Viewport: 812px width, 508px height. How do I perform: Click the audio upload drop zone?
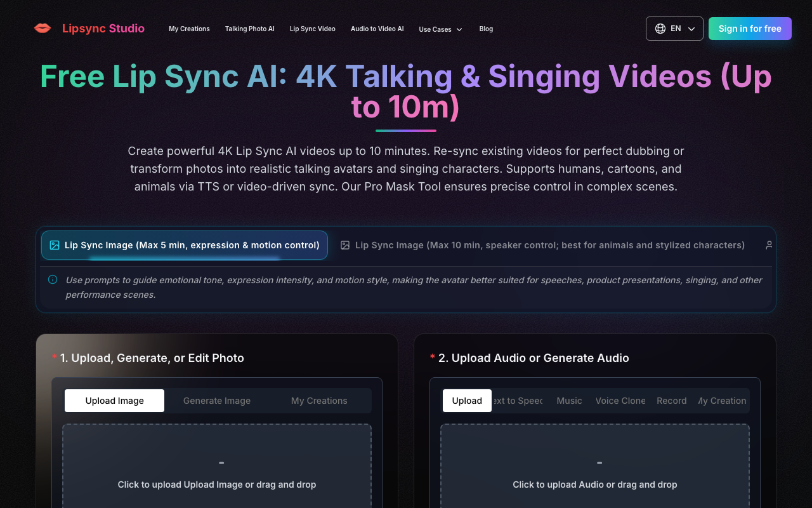tap(595, 466)
